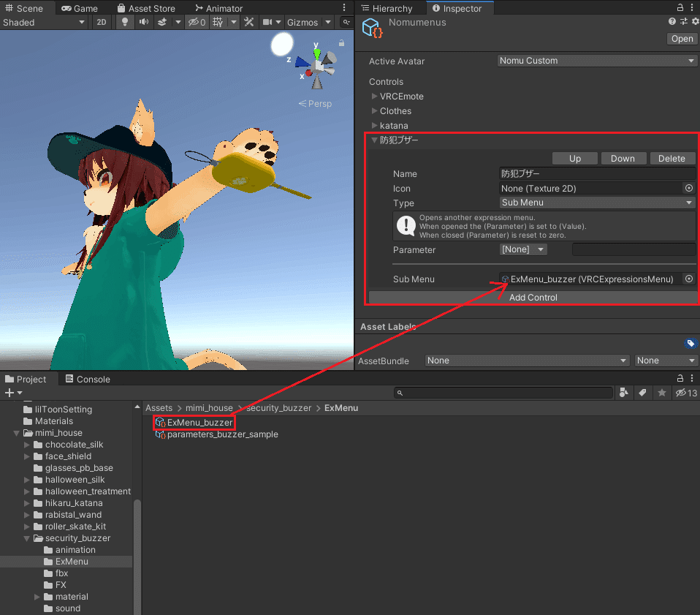Screen dimensions: 700x615
Task: Focus the Project search field
Action: (x=503, y=393)
